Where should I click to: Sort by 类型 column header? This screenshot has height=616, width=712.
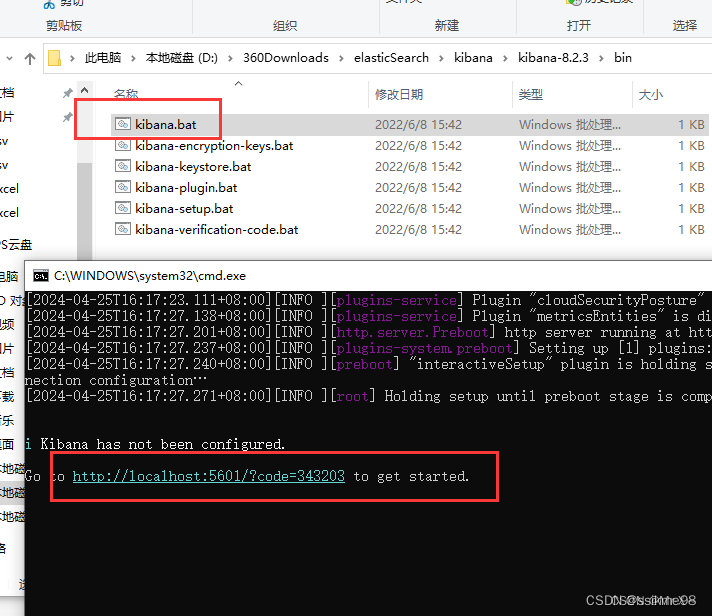pyautogui.click(x=531, y=94)
